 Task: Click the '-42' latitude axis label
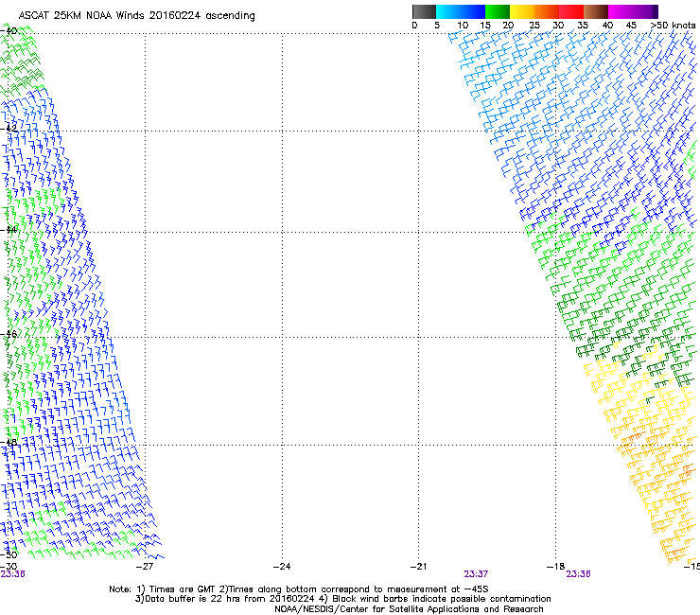[9, 128]
